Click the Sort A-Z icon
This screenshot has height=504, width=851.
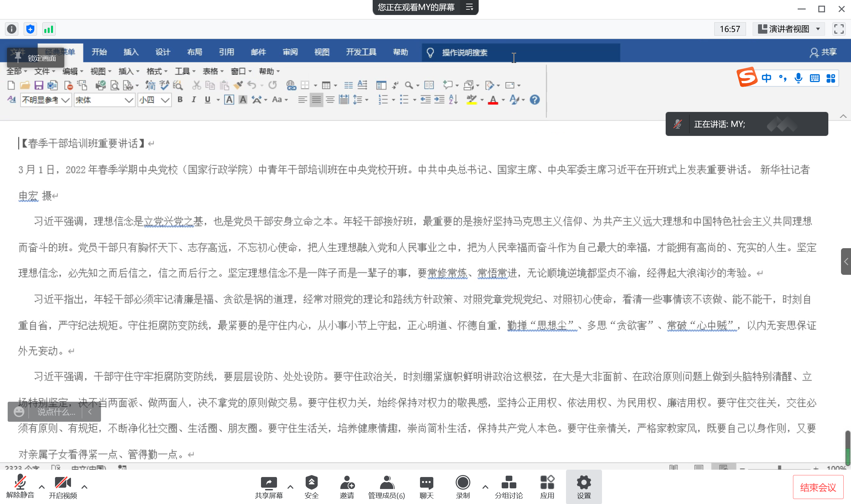[x=453, y=100]
